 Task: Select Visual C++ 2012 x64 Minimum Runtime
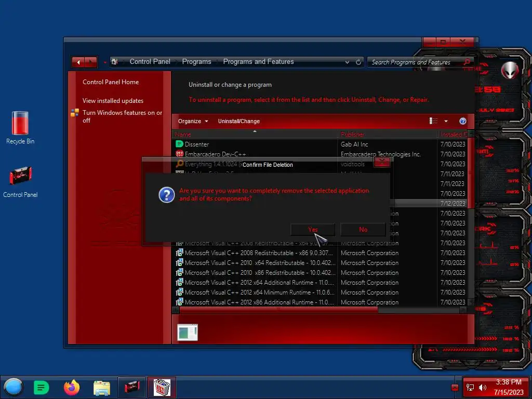coord(320,292)
